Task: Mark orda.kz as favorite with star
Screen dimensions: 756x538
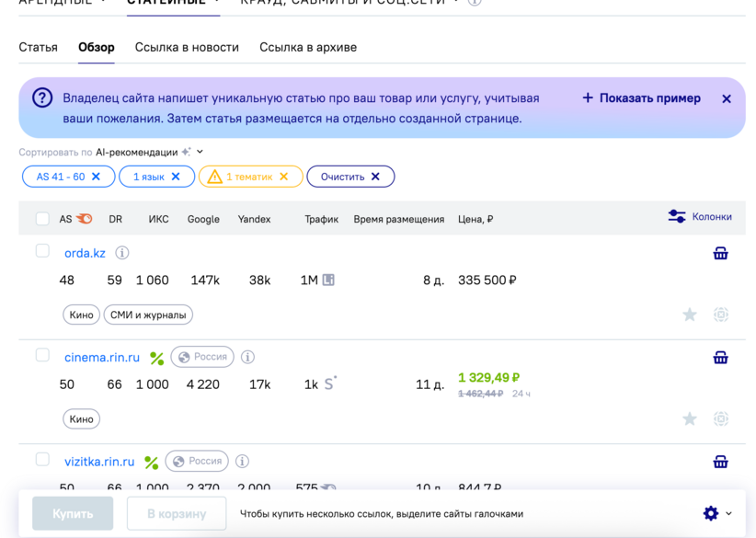Action: coord(689,315)
